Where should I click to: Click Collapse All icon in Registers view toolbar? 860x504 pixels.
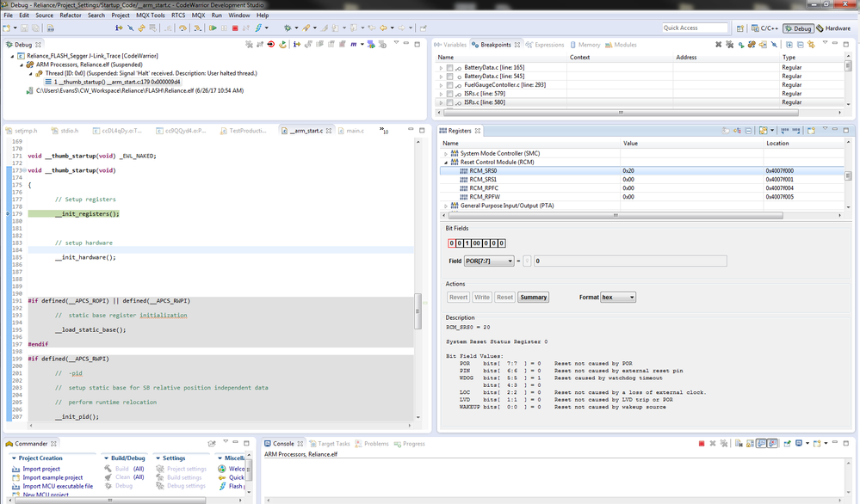coord(748,131)
